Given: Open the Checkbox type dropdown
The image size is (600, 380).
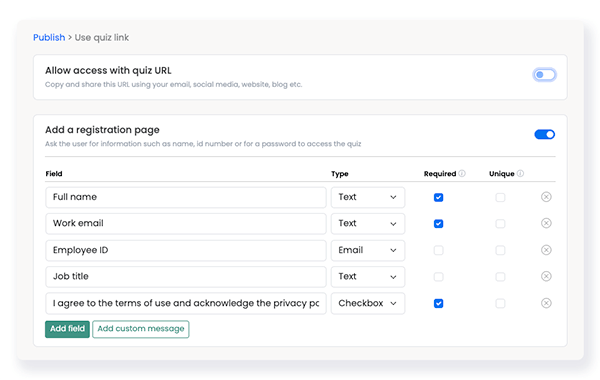Looking at the screenshot, I should (368, 303).
